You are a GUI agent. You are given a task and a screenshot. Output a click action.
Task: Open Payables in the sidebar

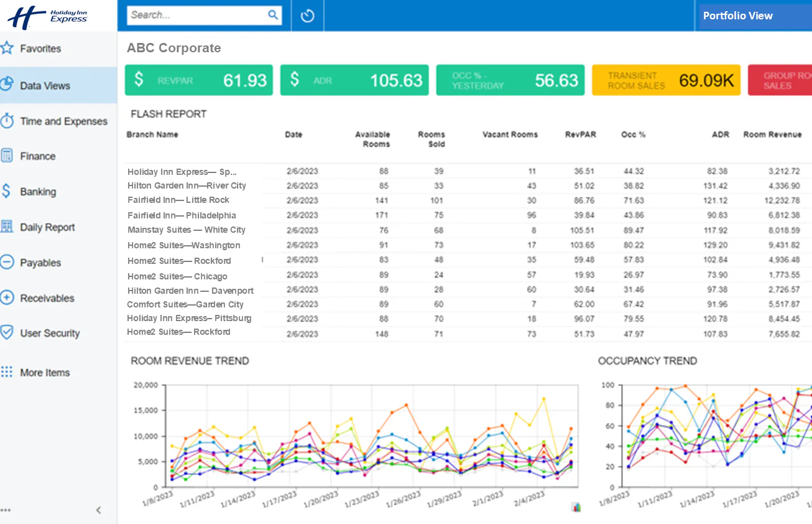(x=58, y=263)
